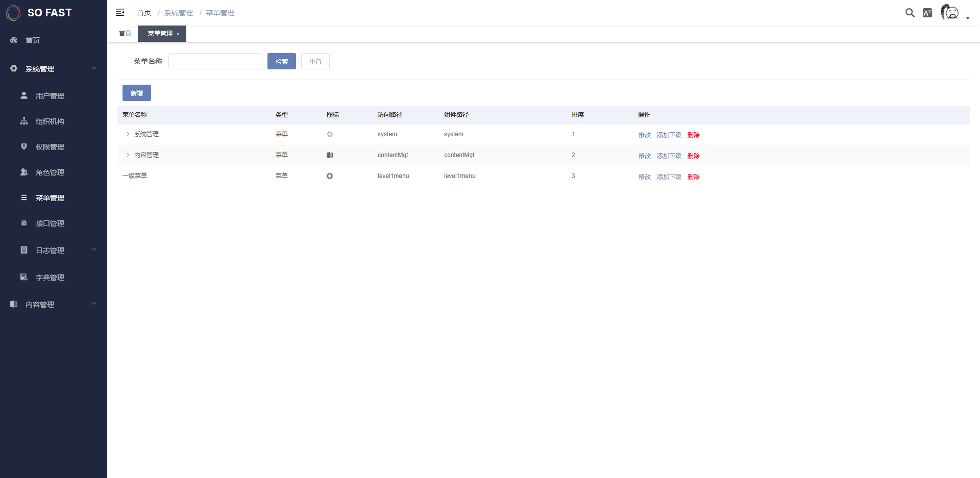Click the sidebar collapse hamburger icon
Image resolution: width=980 pixels, height=478 pixels.
120,12
